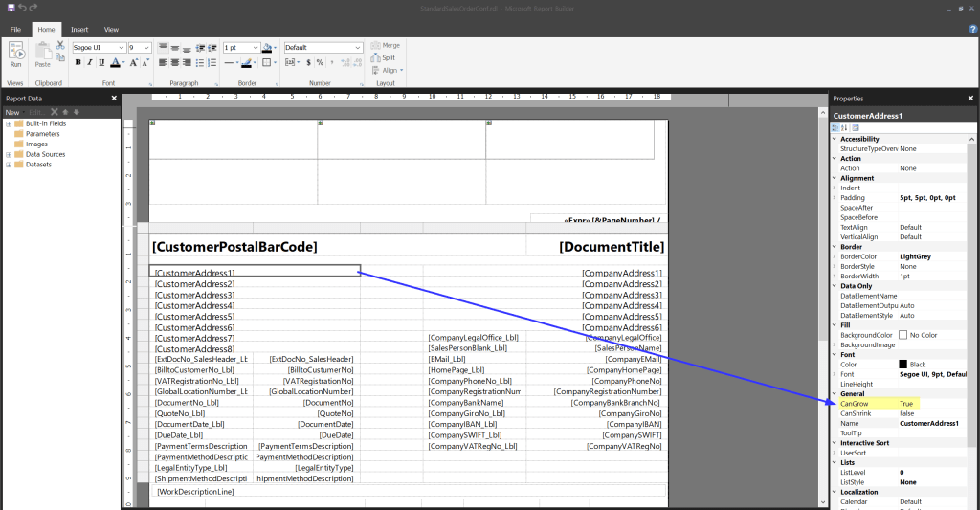Click the currency dollar format icon
Viewport: 980px width, 510px height.
coord(309,63)
